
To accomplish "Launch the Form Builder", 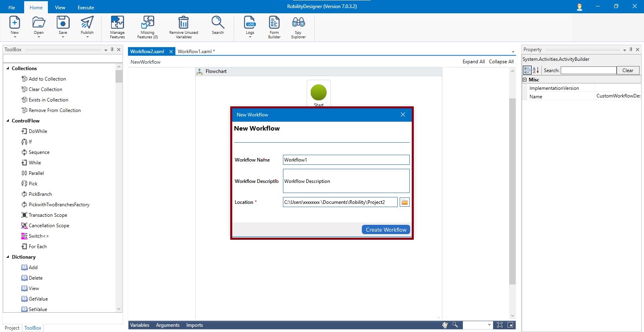I will [274, 27].
